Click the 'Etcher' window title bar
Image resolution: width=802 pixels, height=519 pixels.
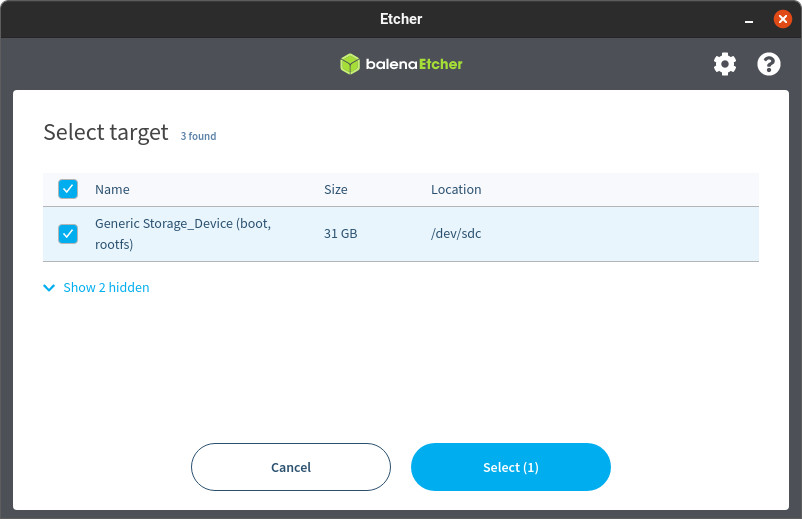(401, 19)
